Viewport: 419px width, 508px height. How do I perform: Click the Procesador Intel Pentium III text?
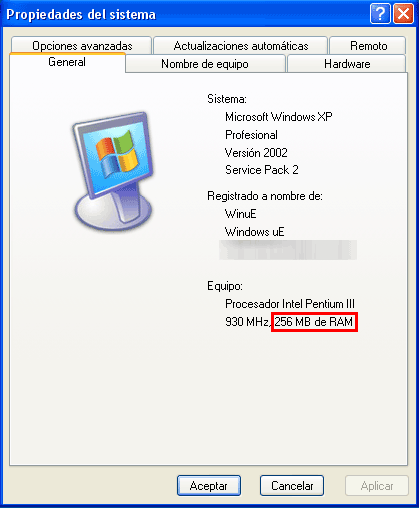(290, 304)
